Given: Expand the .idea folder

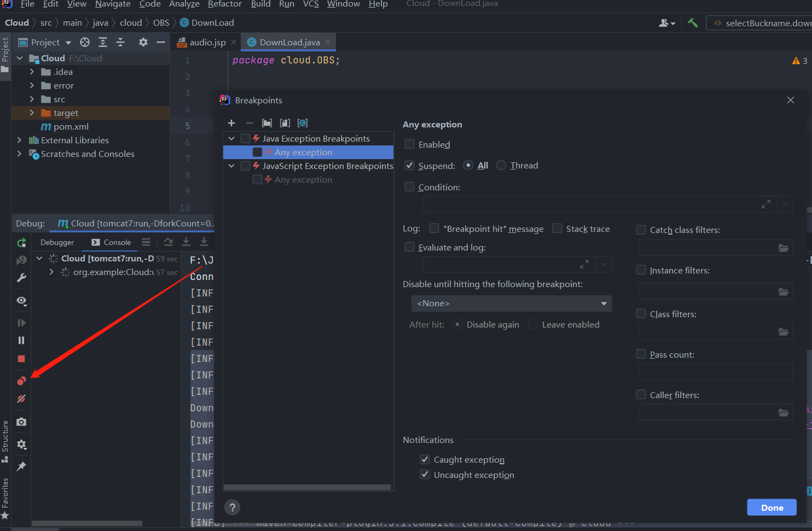Looking at the screenshot, I should (32, 72).
